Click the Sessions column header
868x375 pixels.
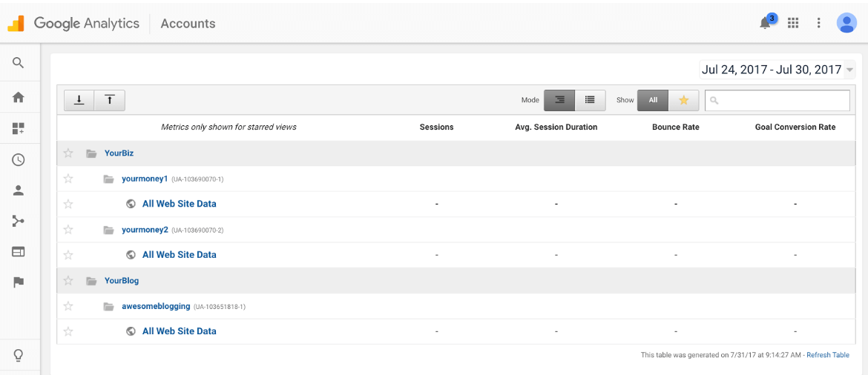[x=436, y=127]
